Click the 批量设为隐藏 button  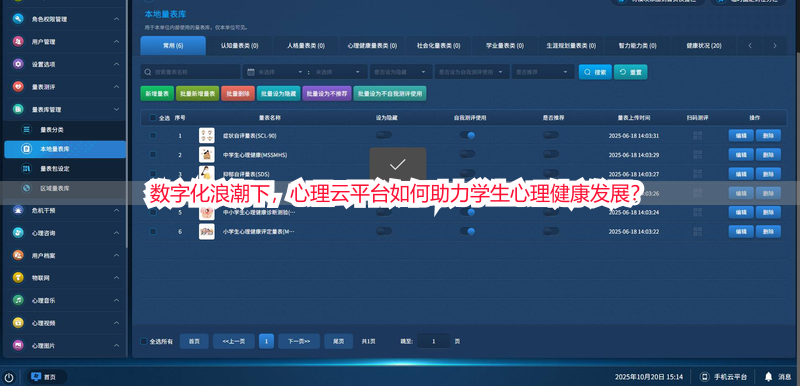279,94
